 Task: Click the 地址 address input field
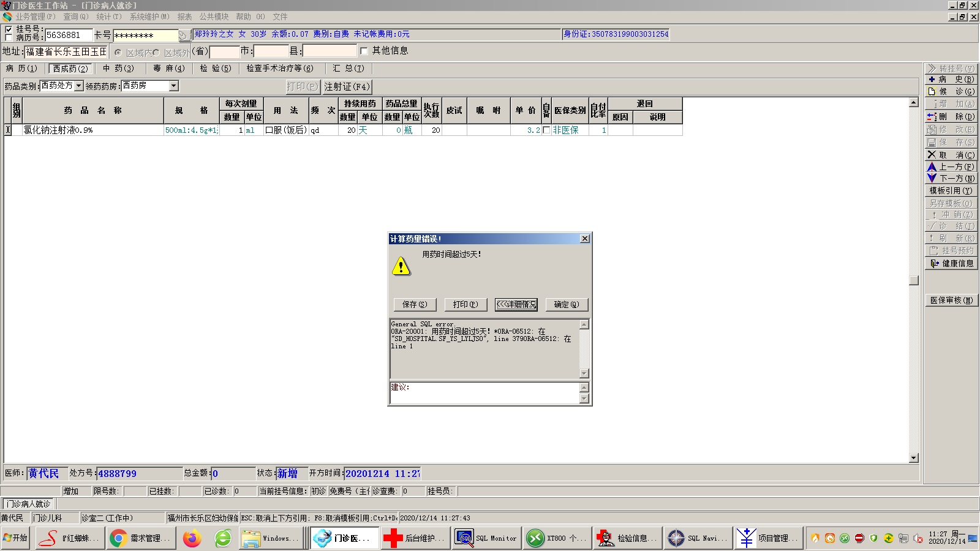pos(66,51)
